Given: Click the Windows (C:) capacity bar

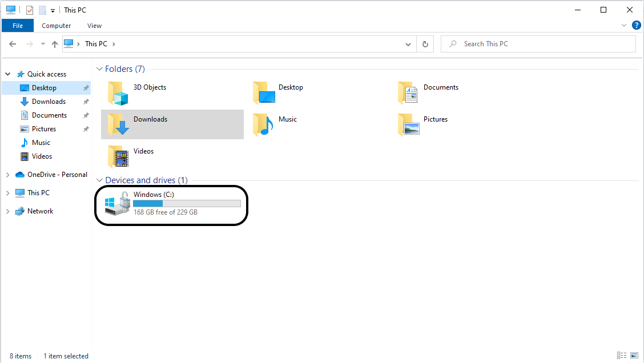Looking at the screenshot, I should [187, 203].
